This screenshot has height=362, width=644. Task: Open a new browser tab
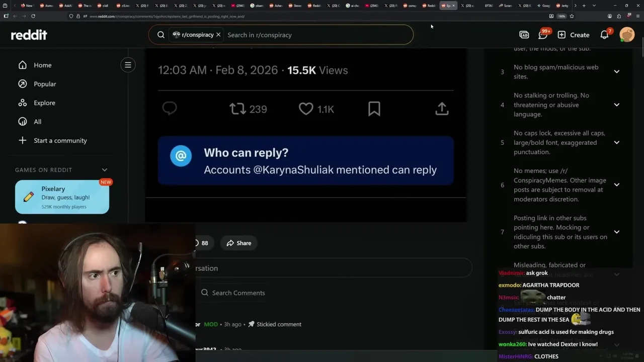coord(584,6)
